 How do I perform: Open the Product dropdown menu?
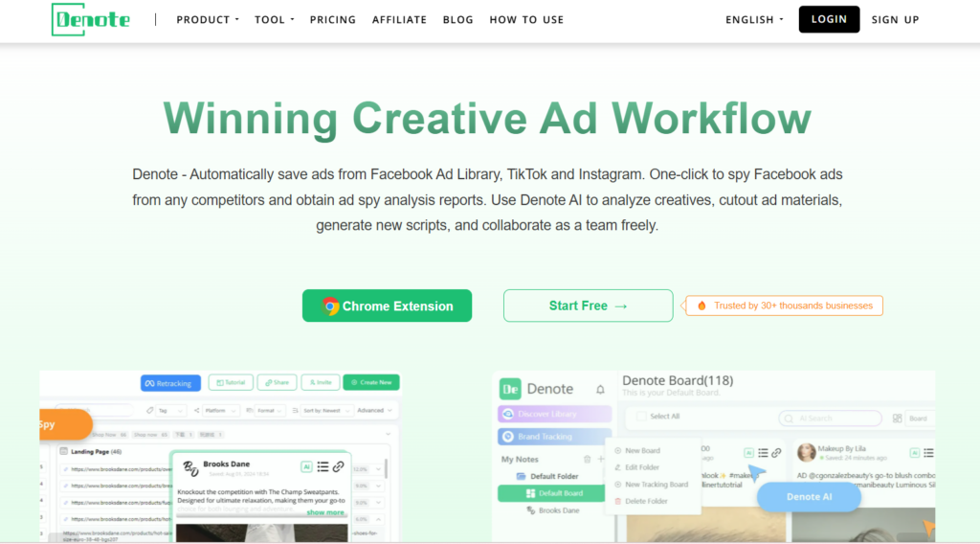tap(208, 19)
